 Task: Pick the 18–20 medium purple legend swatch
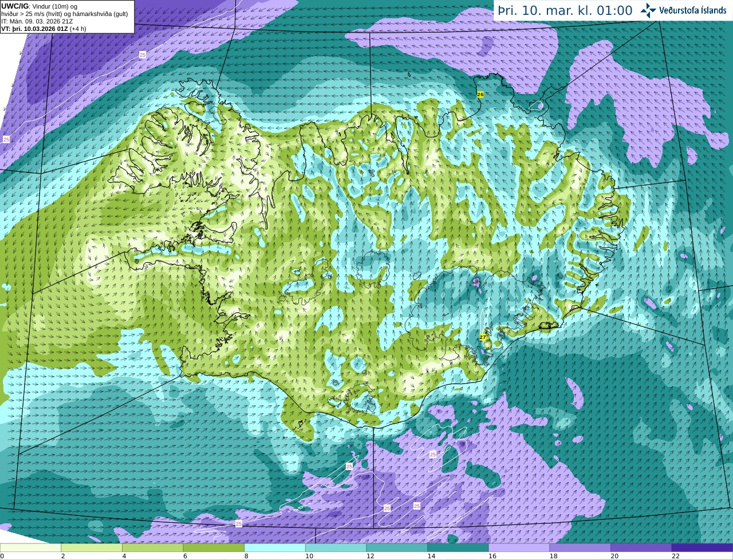click(580, 547)
